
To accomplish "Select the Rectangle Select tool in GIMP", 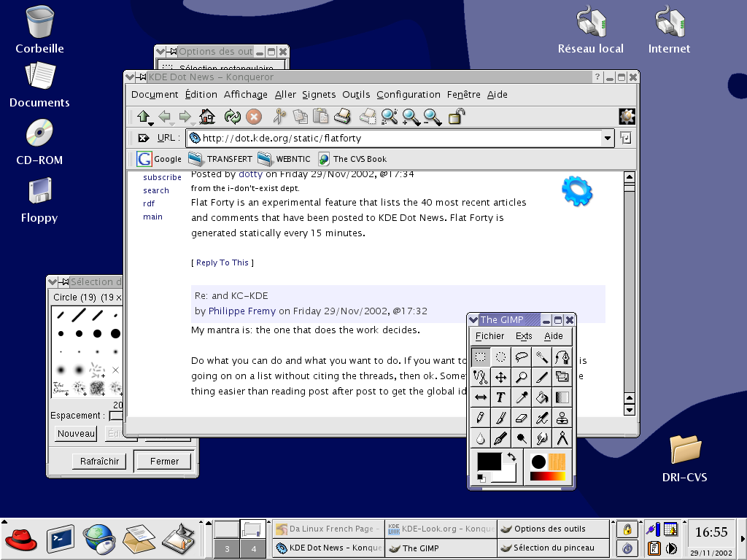I will coord(480,357).
